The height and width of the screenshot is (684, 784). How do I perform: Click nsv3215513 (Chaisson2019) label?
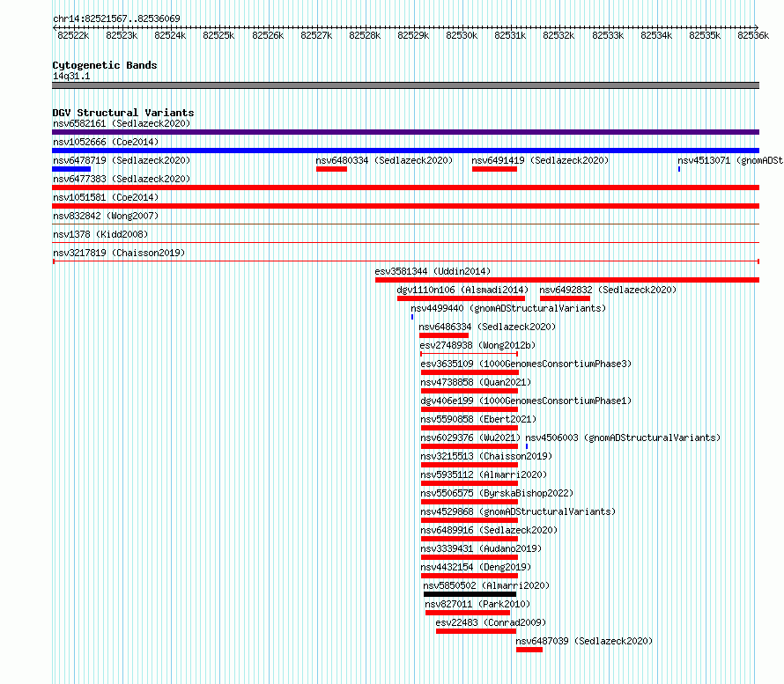486,456
